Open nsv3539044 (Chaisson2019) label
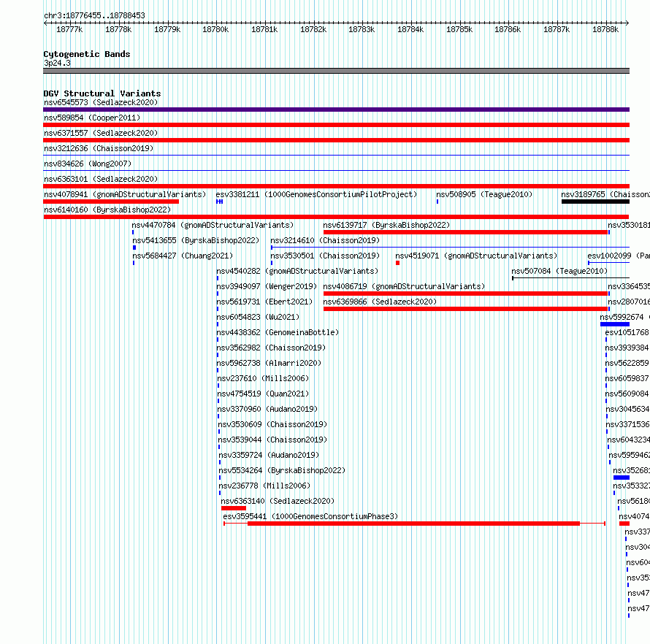The width and height of the screenshot is (650, 644). (272, 440)
